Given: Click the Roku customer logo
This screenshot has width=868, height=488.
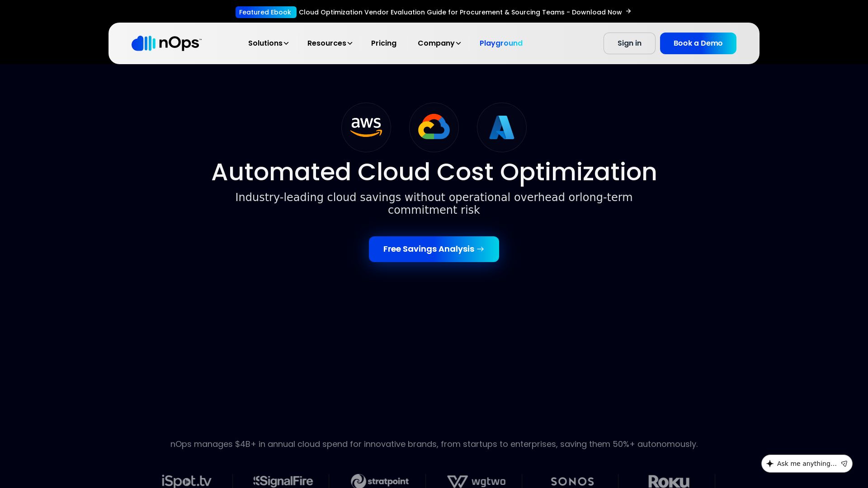Looking at the screenshot, I should tap(669, 481).
